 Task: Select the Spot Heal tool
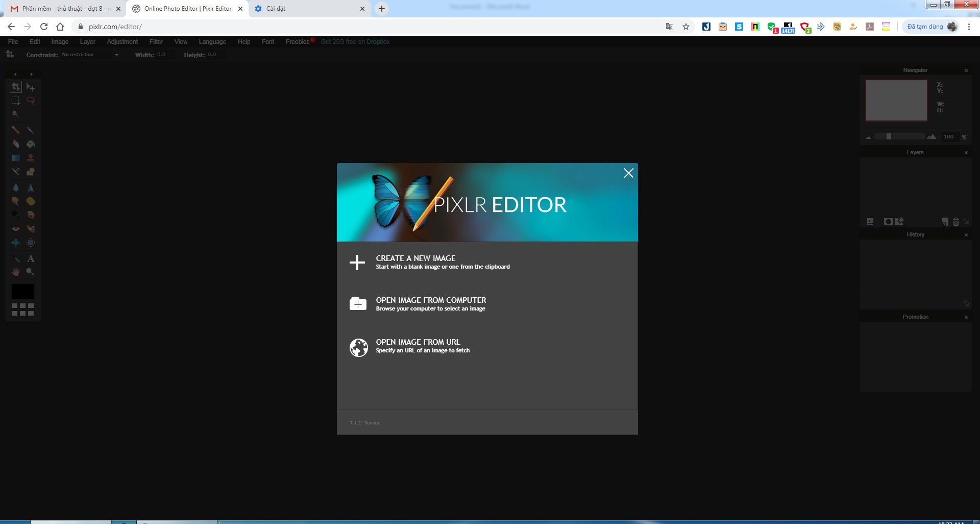click(x=31, y=229)
